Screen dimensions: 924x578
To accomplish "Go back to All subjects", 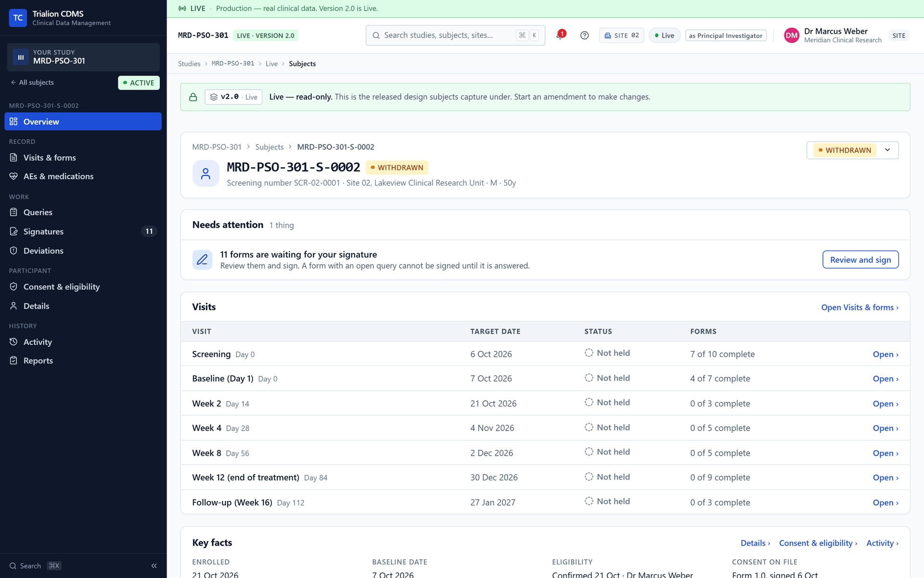I will point(32,82).
